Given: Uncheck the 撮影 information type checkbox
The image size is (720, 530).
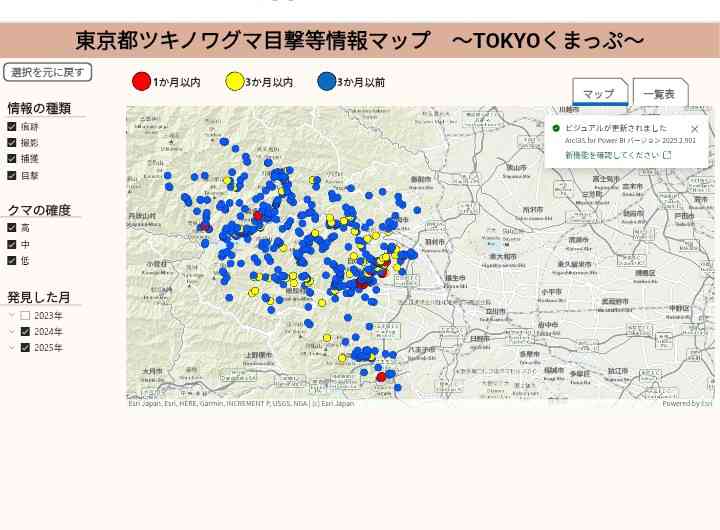Looking at the screenshot, I should tap(12, 142).
